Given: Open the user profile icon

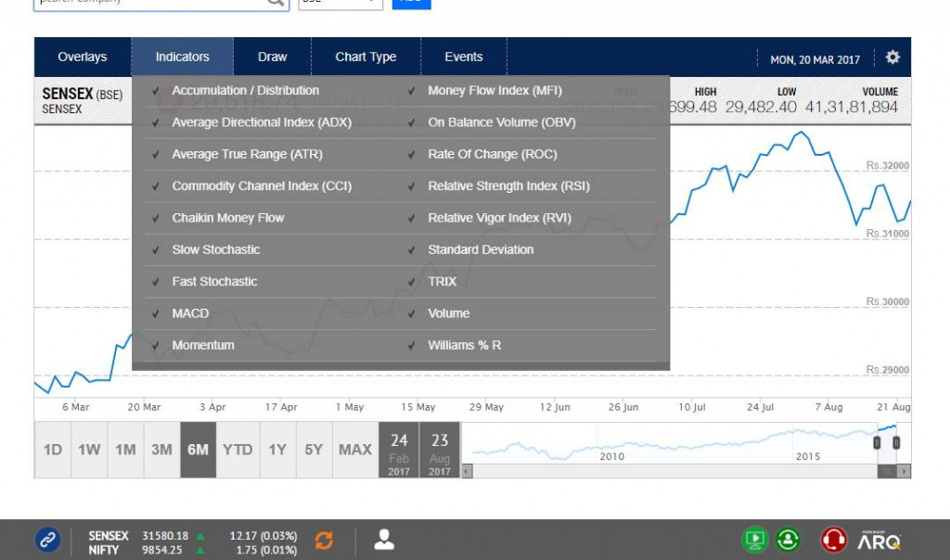Looking at the screenshot, I should coord(384,540).
